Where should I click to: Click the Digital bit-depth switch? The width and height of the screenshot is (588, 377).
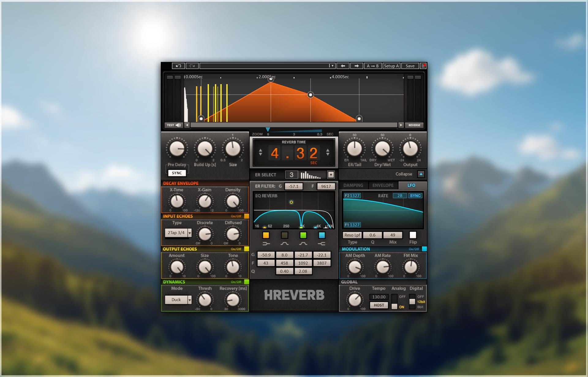pyautogui.click(x=412, y=302)
